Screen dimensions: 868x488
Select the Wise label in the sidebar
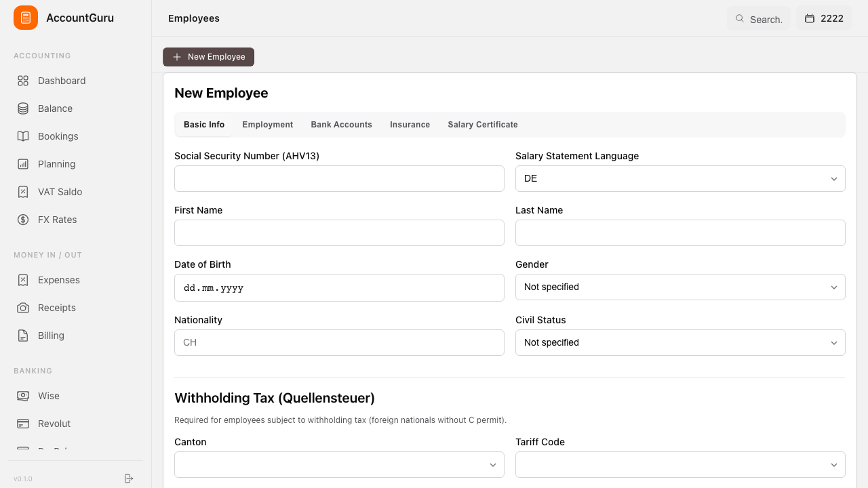[x=49, y=396]
